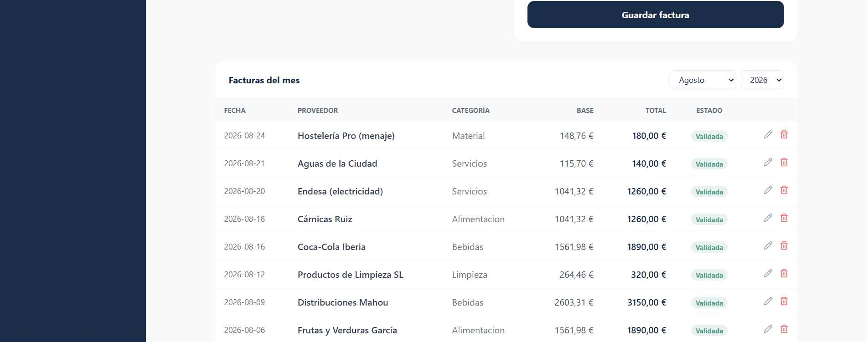Click the date 2026-08-21
The width and height of the screenshot is (868, 342).
tap(244, 163)
